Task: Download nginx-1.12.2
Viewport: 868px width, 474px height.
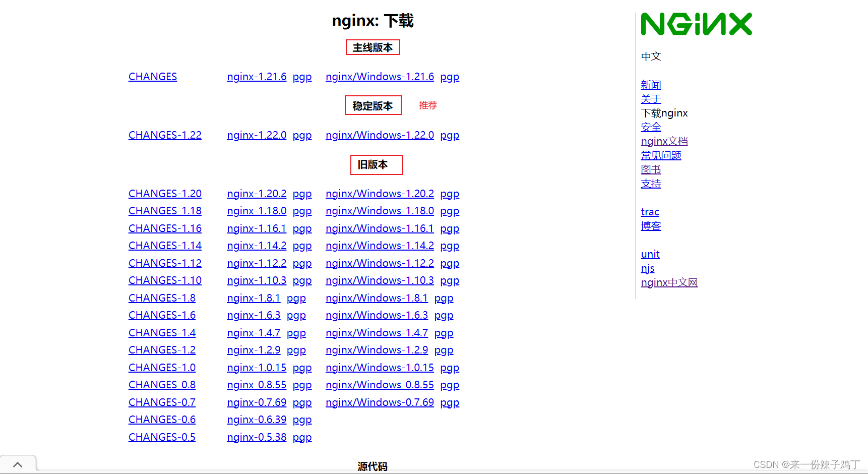Action: (x=257, y=263)
